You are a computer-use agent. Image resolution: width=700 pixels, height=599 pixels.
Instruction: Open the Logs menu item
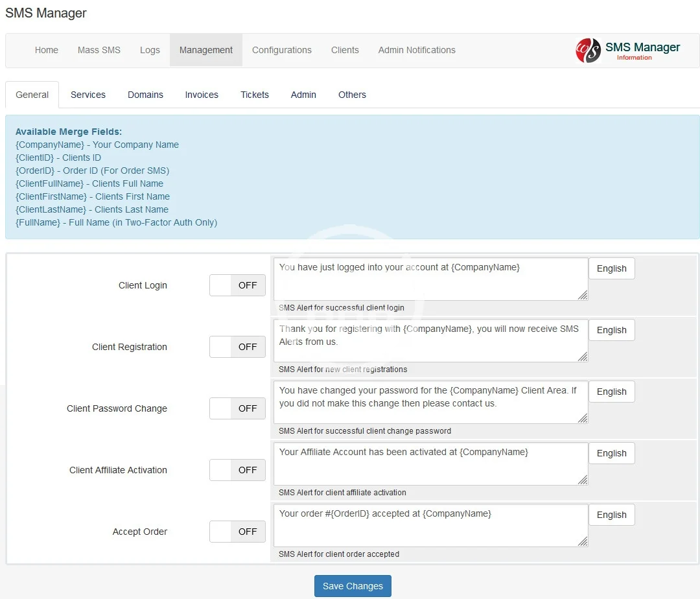coord(150,50)
